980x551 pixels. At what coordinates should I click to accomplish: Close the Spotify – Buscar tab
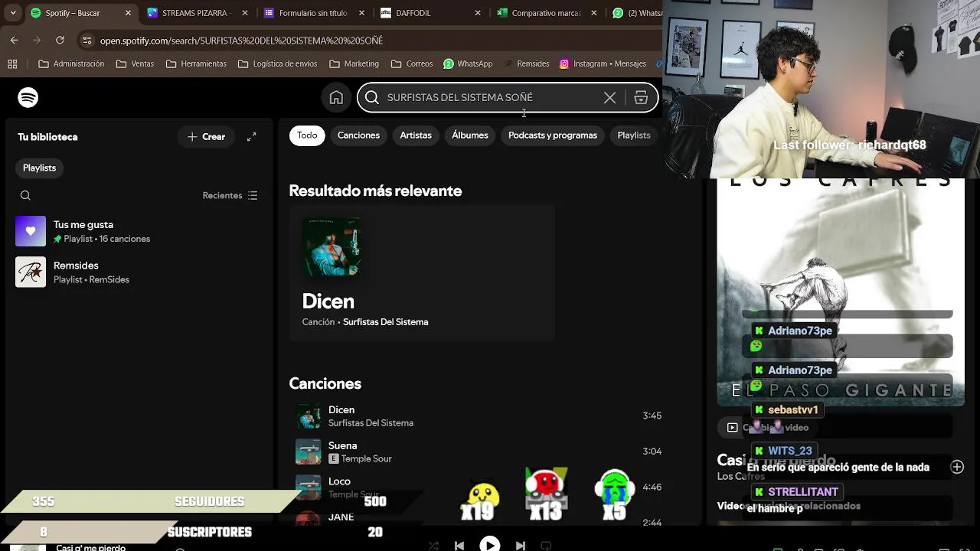128,13
